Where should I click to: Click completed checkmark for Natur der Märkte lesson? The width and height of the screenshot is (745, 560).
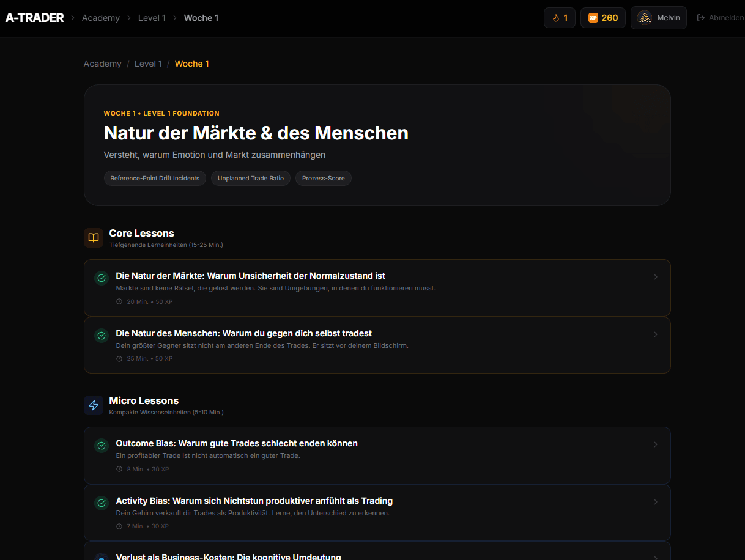(x=102, y=278)
